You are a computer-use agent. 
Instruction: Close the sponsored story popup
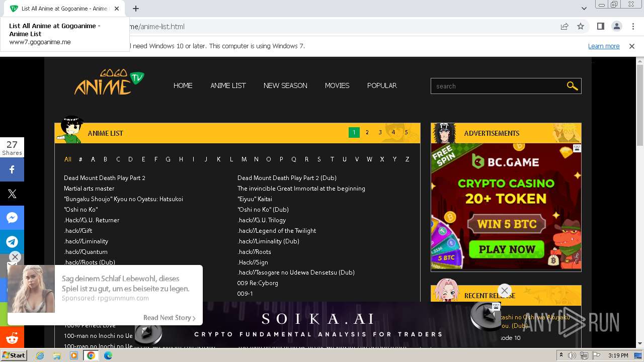tap(15, 257)
